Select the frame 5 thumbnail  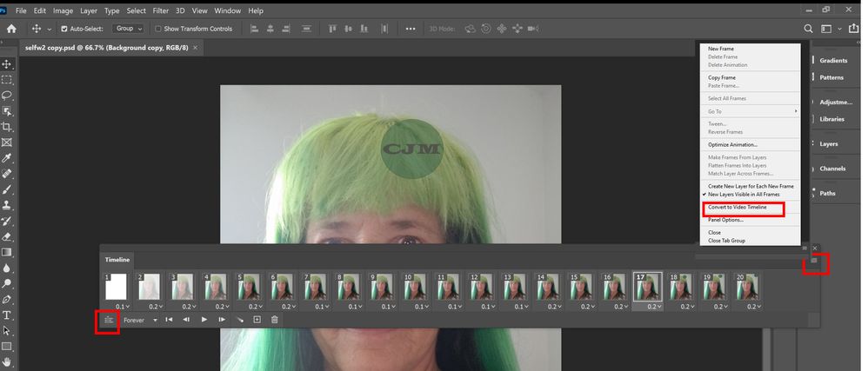249,287
